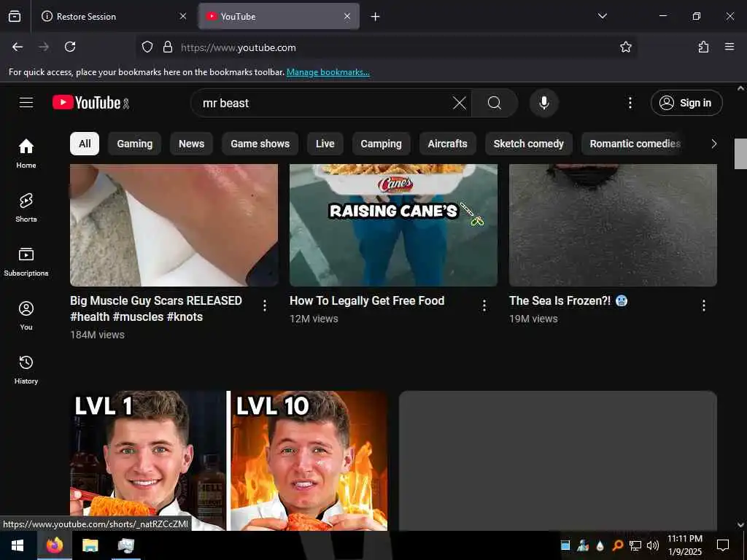The height and width of the screenshot is (560, 747).
Task: Expand the list all tabs dropdown
Action: click(602, 16)
